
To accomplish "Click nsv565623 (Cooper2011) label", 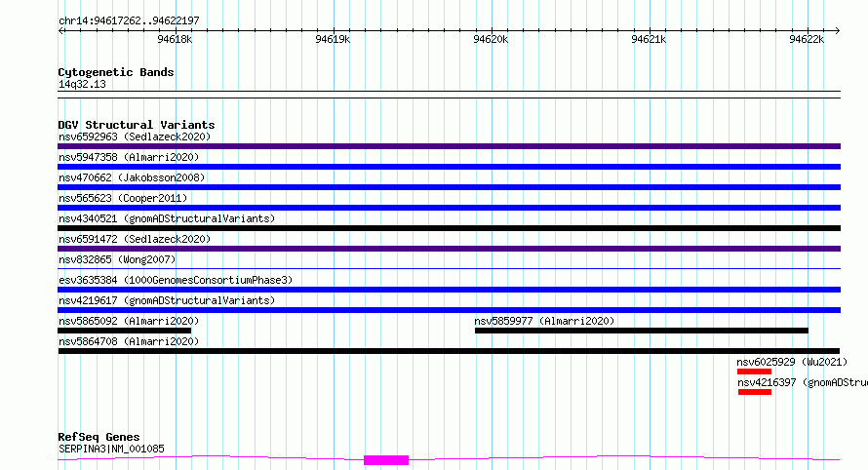I will click(123, 198).
